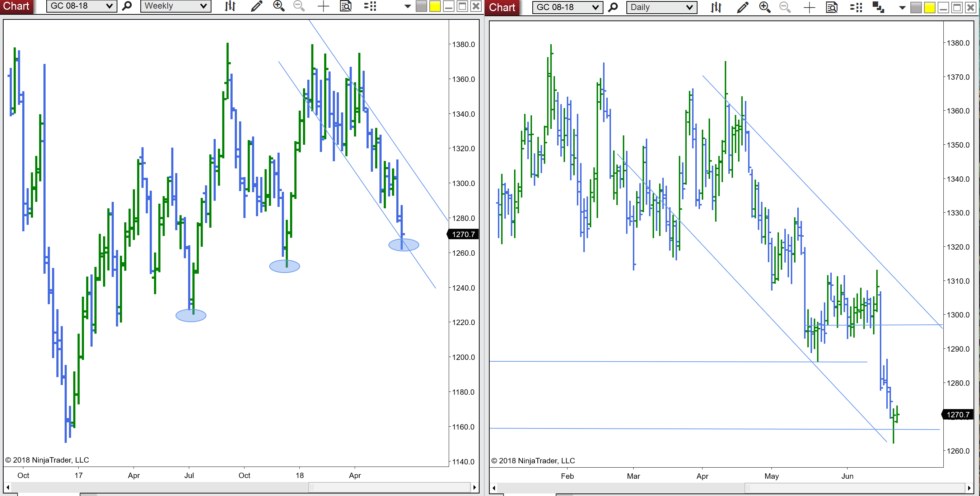980x496 pixels.
Task: Click the Zoom Out magnifier in Weekly chart
Action: pos(299,6)
